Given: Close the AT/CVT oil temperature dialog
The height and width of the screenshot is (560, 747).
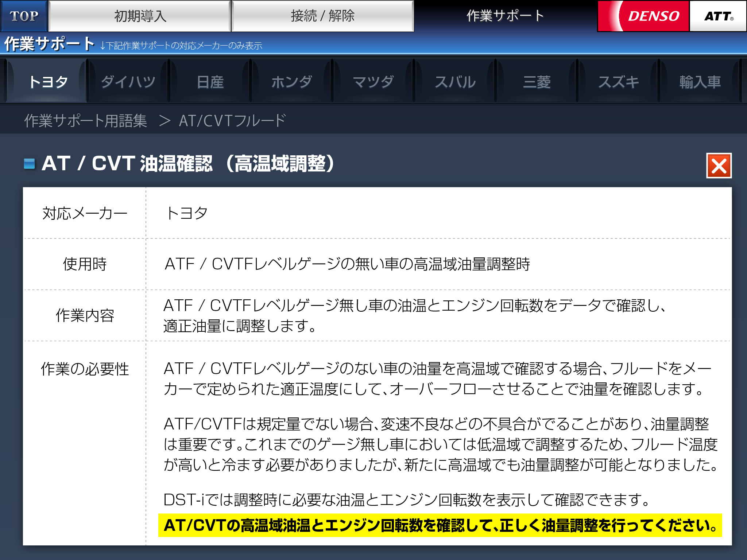Looking at the screenshot, I should (719, 166).
